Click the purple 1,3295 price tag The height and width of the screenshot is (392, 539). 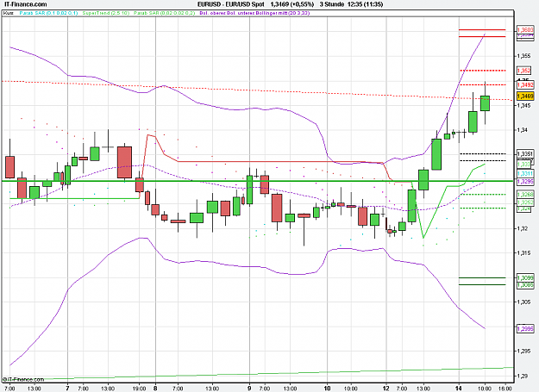click(x=525, y=181)
